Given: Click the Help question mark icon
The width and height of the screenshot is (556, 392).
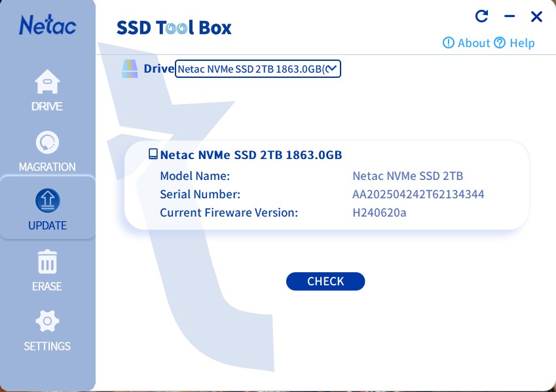Looking at the screenshot, I should 500,43.
